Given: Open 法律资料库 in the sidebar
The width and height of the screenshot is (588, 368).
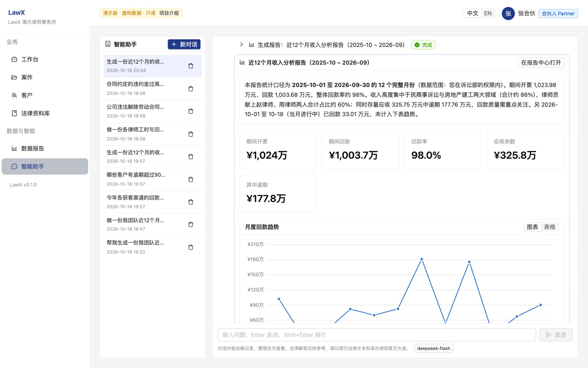Looking at the screenshot, I should point(45,113).
